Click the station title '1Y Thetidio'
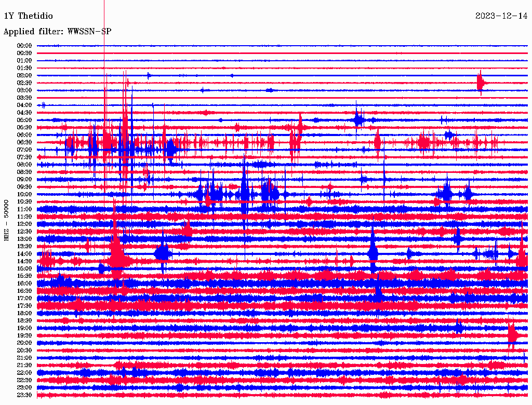The height and width of the screenshot is (405, 532). 29,16
